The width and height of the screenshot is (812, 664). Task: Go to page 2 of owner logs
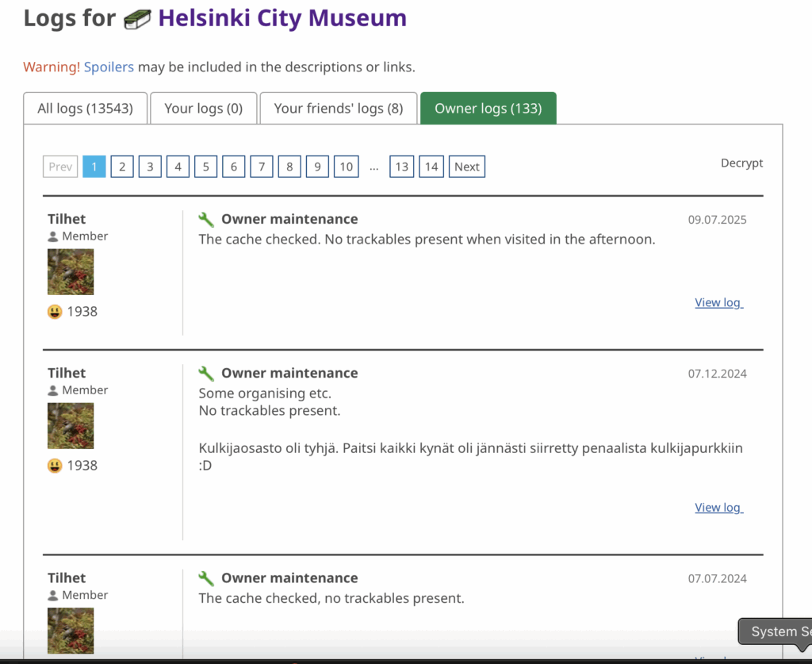pyautogui.click(x=122, y=167)
